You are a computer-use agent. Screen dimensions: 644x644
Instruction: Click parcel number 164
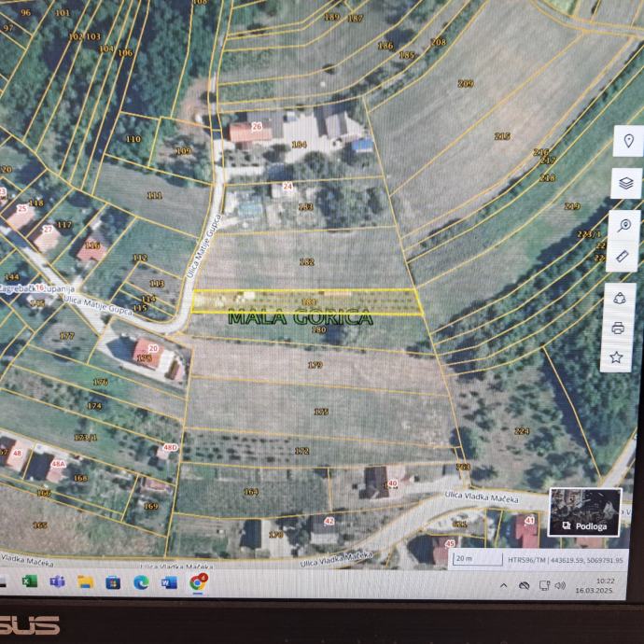coord(251,492)
